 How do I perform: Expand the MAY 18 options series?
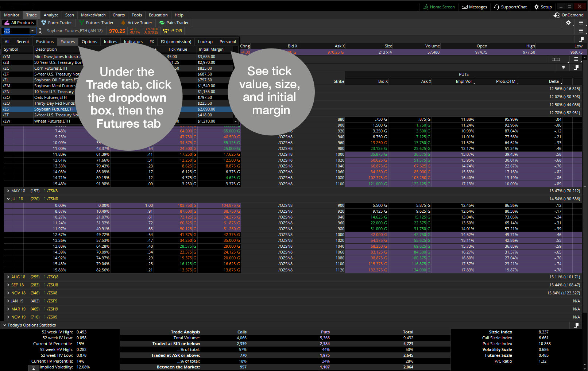click(8, 190)
